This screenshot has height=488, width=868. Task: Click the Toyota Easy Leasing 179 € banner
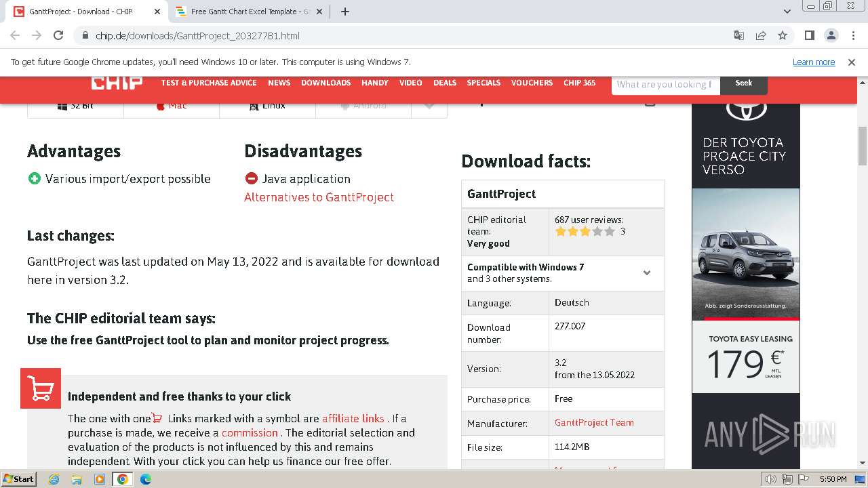click(x=746, y=357)
